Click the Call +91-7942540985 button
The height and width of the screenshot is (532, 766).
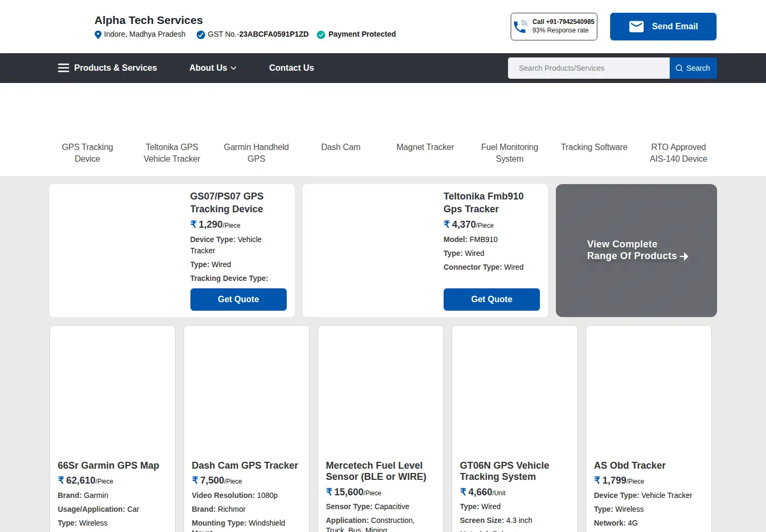[554, 27]
